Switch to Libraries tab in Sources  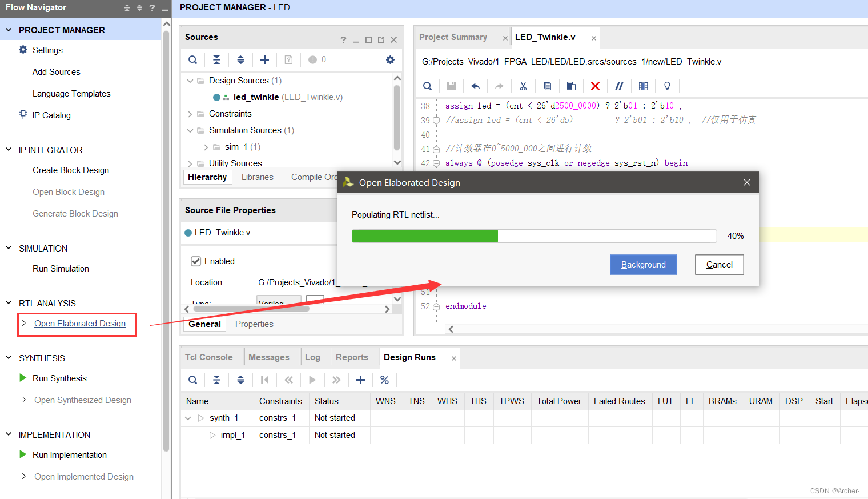(x=257, y=177)
